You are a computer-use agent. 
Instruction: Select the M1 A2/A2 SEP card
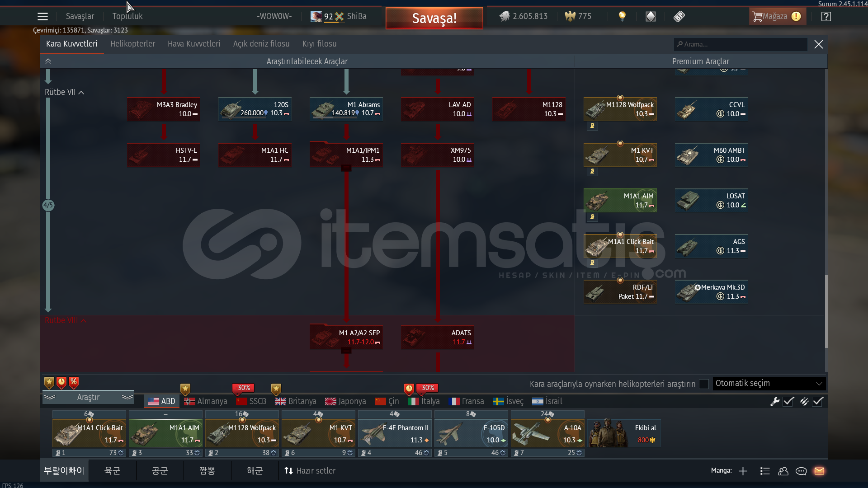pos(346,337)
